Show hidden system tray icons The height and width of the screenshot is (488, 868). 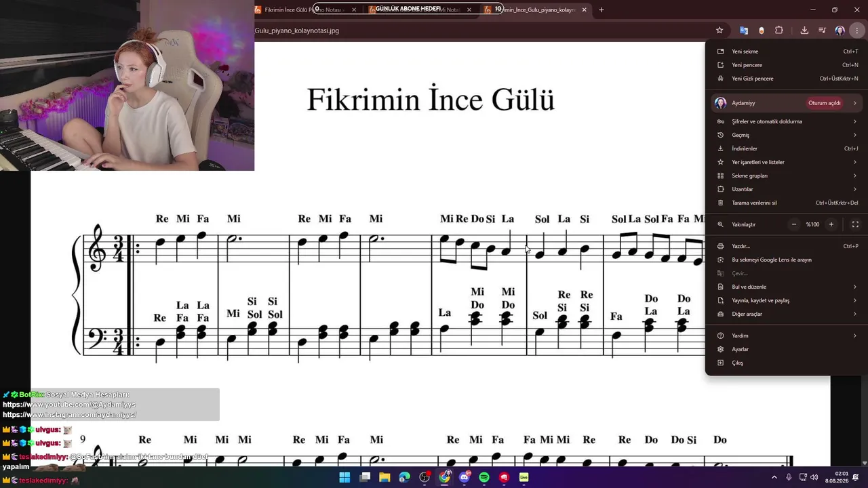point(774,477)
